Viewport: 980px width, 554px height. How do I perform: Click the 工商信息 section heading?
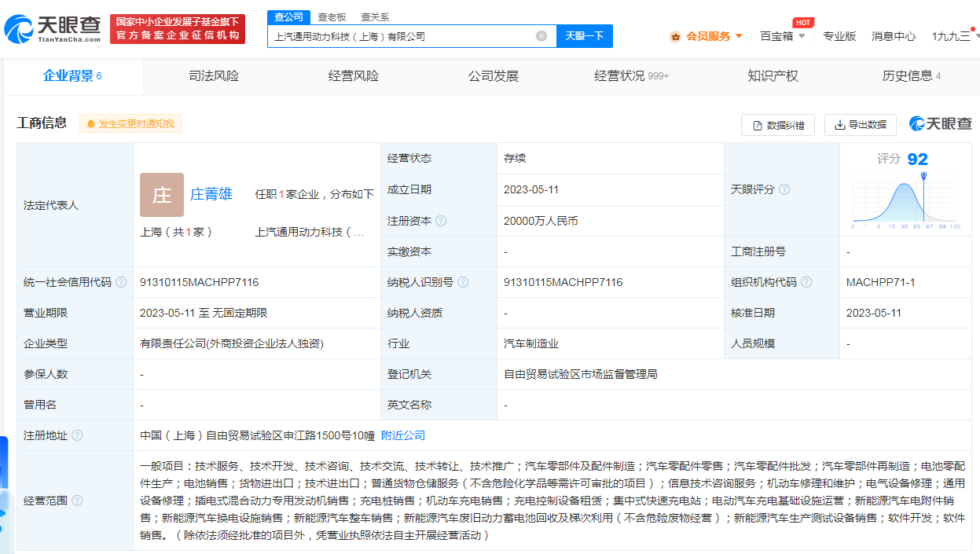tap(42, 123)
